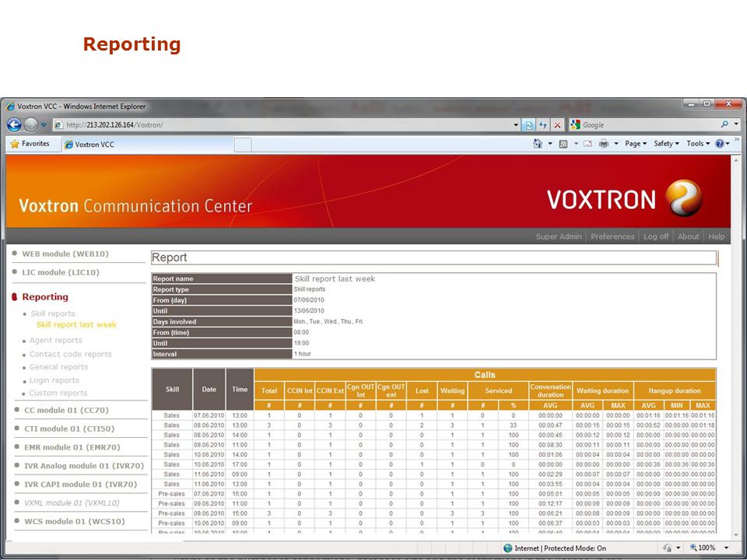Click the Print printer icon
The image size is (747, 560).
[x=604, y=143]
